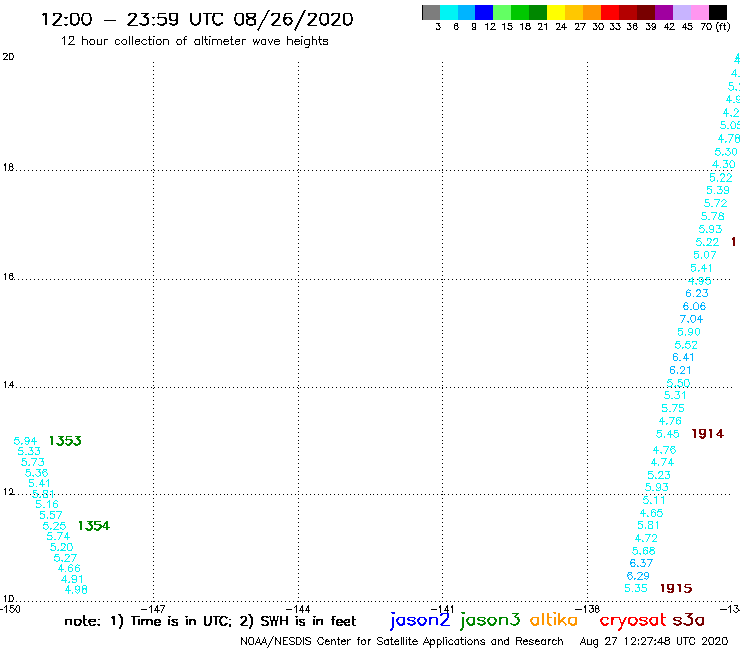
Task: Click the 5.90 wave height value
Action: tap(689, 332)
